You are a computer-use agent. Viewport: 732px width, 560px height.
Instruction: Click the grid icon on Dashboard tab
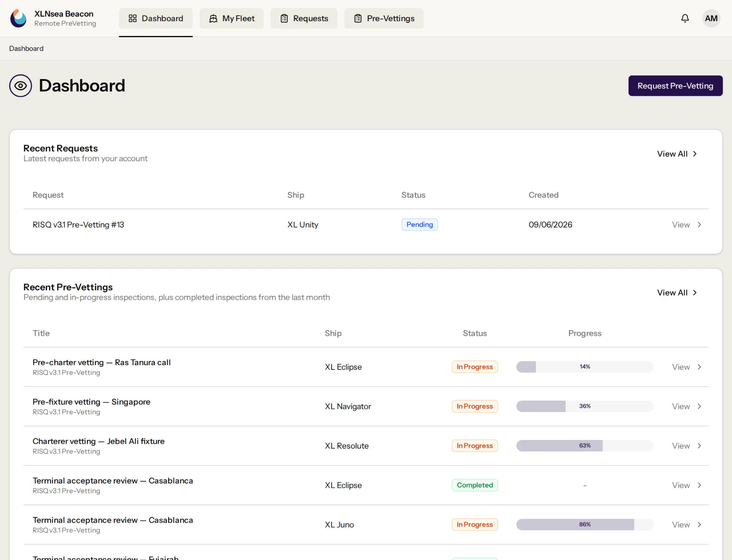133,18
